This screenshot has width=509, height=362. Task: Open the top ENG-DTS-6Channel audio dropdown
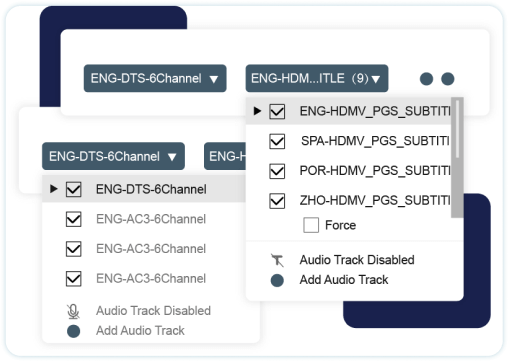point(155,78)
